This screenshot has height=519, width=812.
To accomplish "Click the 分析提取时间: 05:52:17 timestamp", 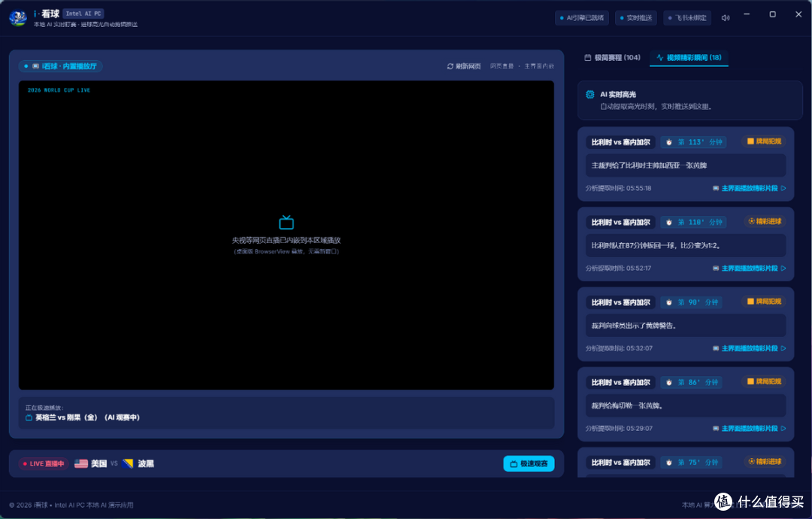I will click(618, 269).
